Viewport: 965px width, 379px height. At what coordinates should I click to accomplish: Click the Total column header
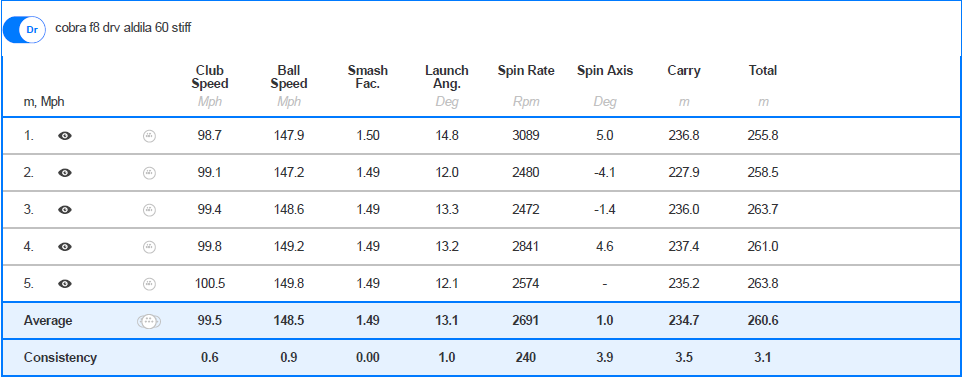click(763, 71)
